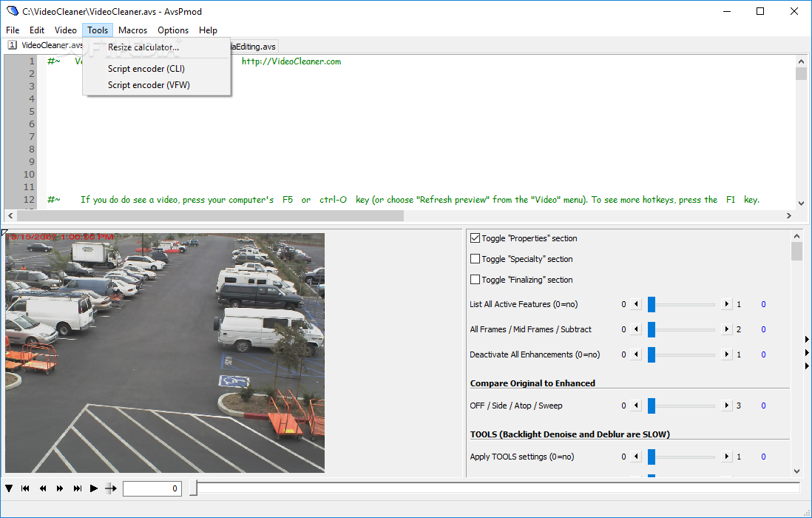The width and height of the screenshot is (812, 518).
Task: Decrease List All Active Features with left arrow
Action: [x=637, y=304]
